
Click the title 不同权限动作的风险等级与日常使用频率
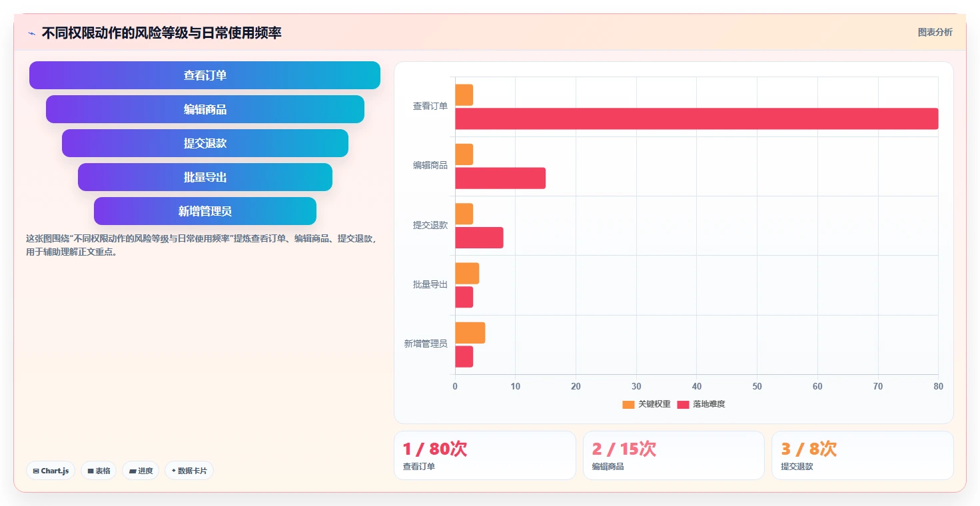(x=161, y=33)
